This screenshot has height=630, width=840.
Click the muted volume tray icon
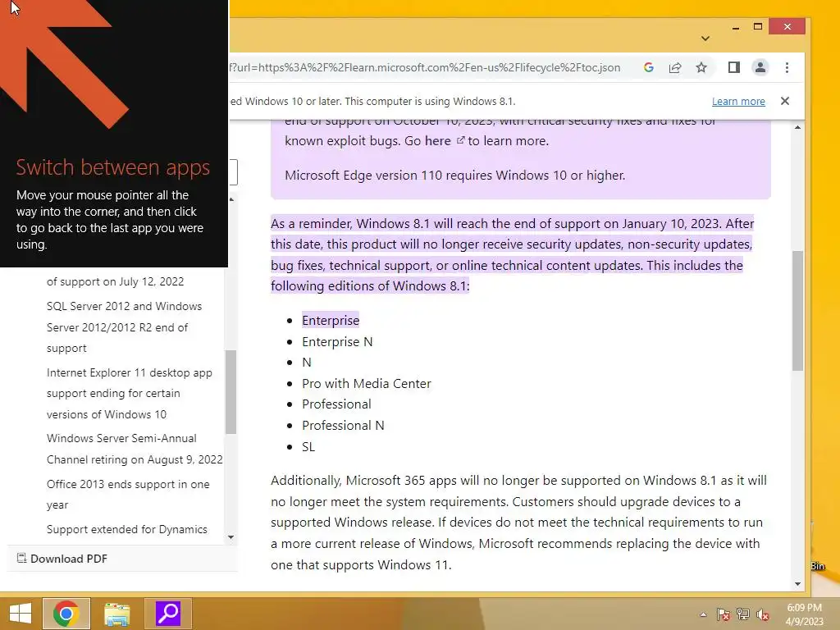(762, 614)
